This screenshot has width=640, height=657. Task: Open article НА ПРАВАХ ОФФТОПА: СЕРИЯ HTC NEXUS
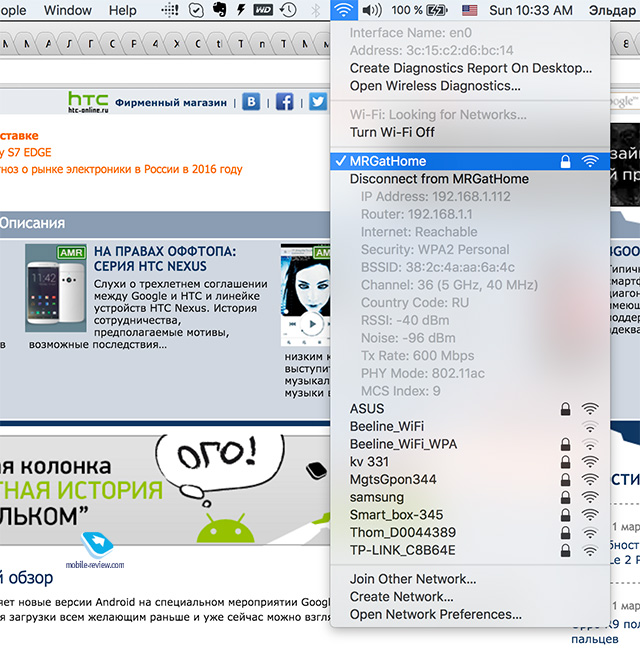click(x=165, y=259)
